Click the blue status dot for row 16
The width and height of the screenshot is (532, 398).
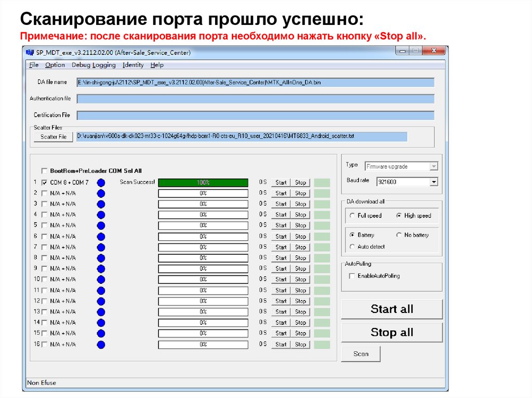click(x=101, y=345)
